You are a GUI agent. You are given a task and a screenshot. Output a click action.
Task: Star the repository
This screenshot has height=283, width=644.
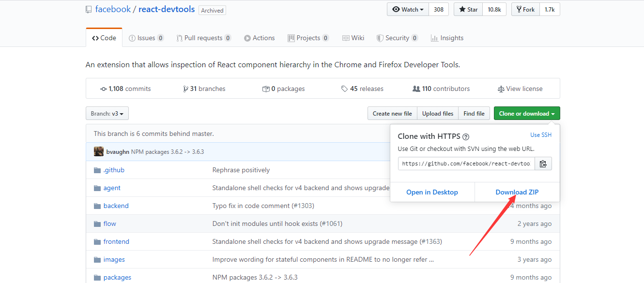point(468,9)
